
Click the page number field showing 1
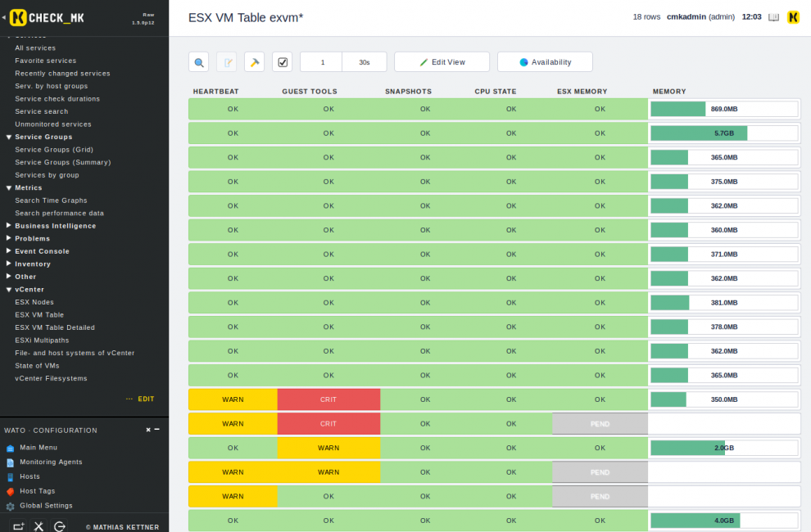point(322,62)
